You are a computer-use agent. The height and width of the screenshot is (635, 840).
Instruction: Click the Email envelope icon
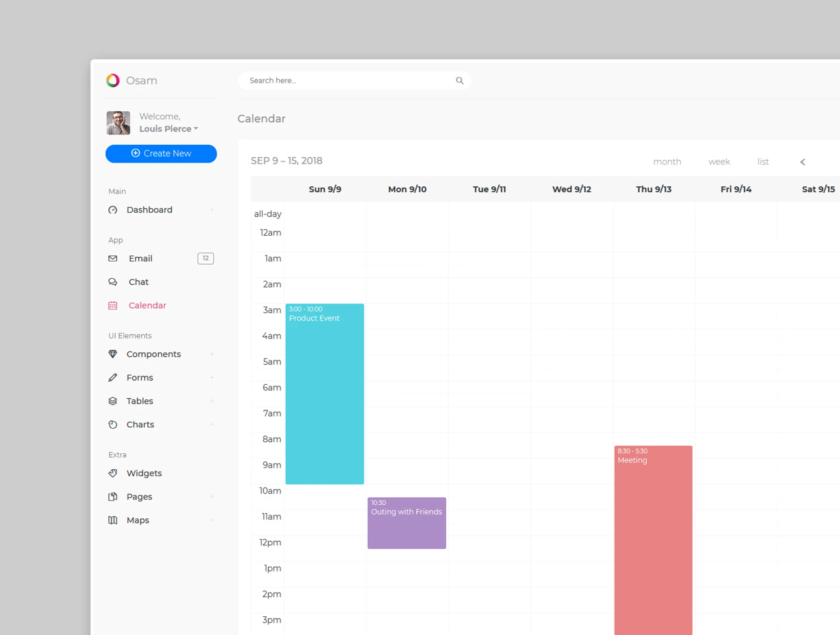click(113, 258)
